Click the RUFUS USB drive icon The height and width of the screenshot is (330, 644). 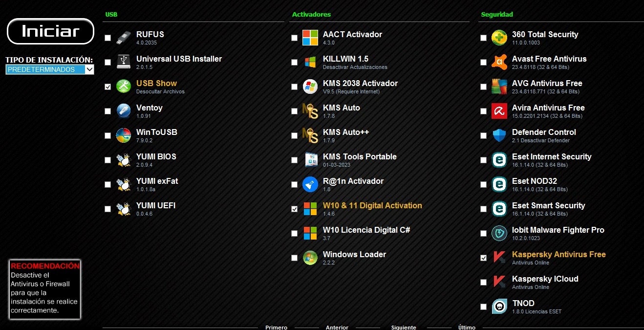(x=124, y=38)
